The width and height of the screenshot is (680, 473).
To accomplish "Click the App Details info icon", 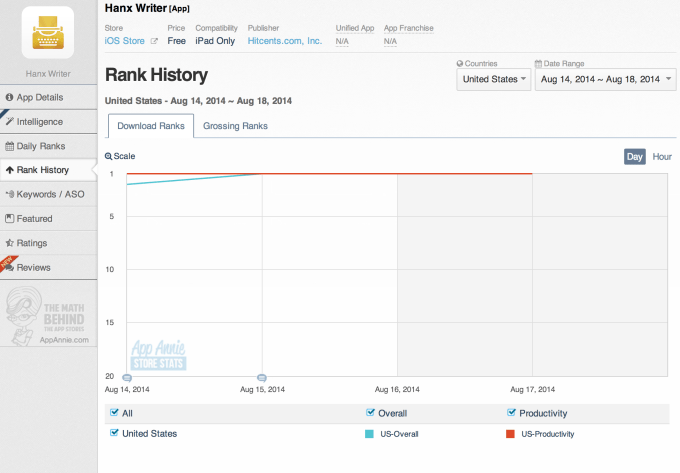I will pyautogui.click(x=10, y=97).
